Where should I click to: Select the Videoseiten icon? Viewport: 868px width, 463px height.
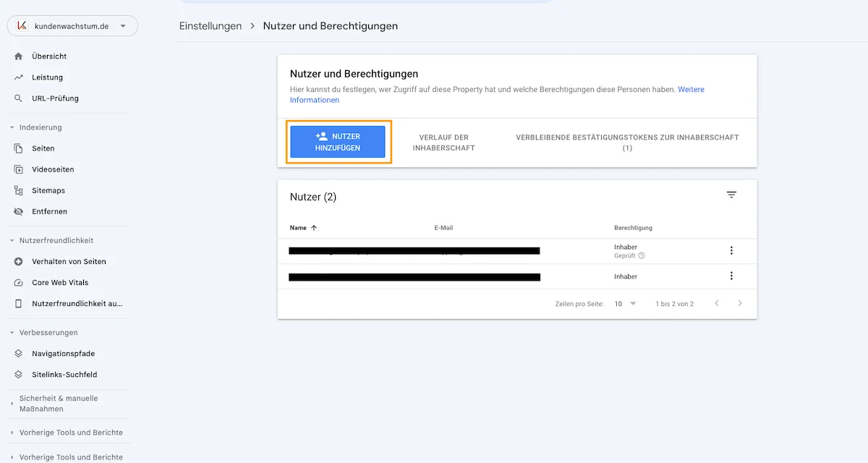[17, 169]
